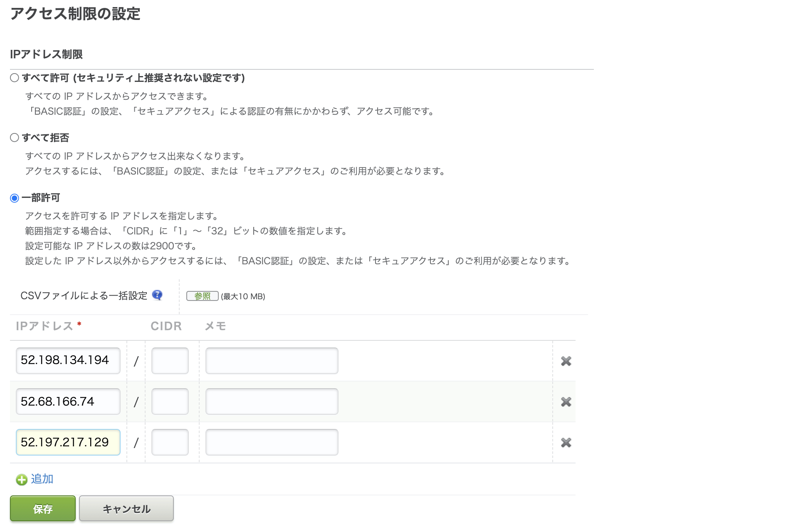786x532 pixels.
Task: Delete the 52.197.217.129 row with X icon
Action: (x=566, y=442)
